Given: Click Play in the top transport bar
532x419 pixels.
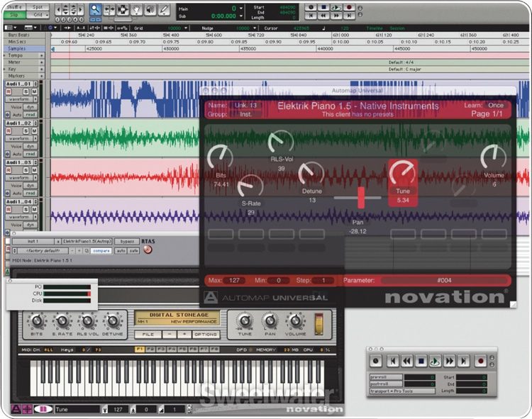Looking at the screenshot, I should [x=336, y=7].
